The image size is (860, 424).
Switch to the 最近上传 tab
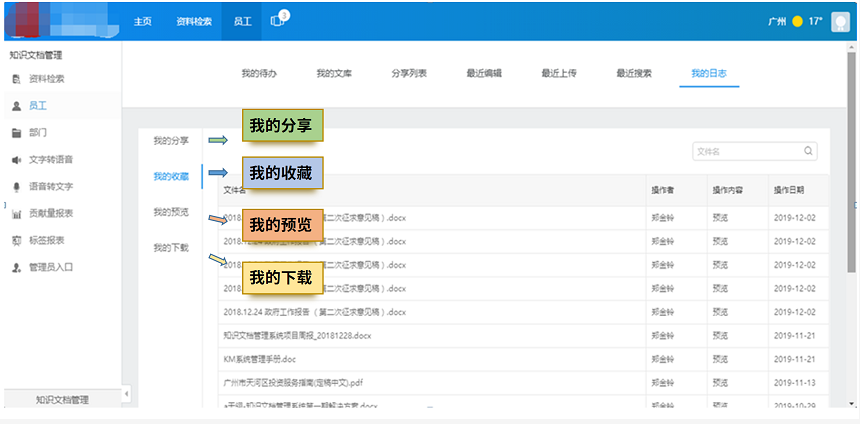click(x=558, y=73)
